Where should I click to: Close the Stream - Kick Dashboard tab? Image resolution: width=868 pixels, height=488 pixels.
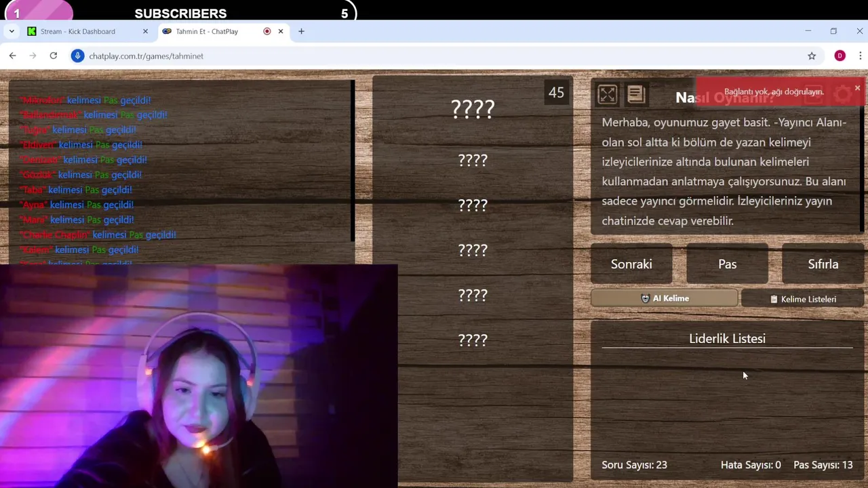[x=145, y=31]
